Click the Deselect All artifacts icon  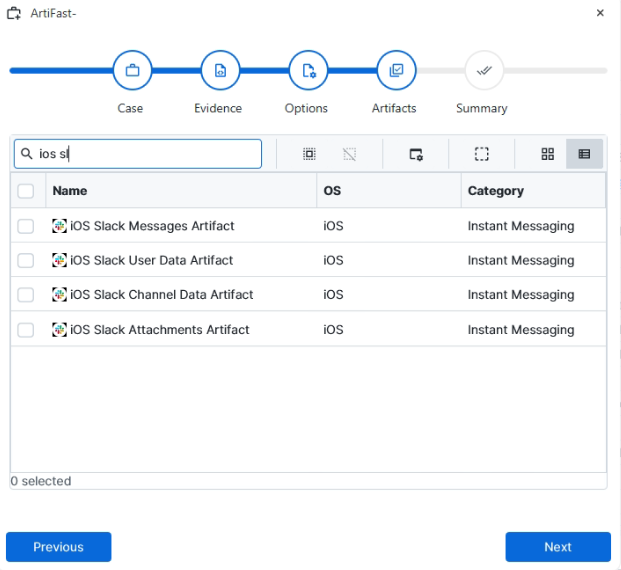point(349,154)
